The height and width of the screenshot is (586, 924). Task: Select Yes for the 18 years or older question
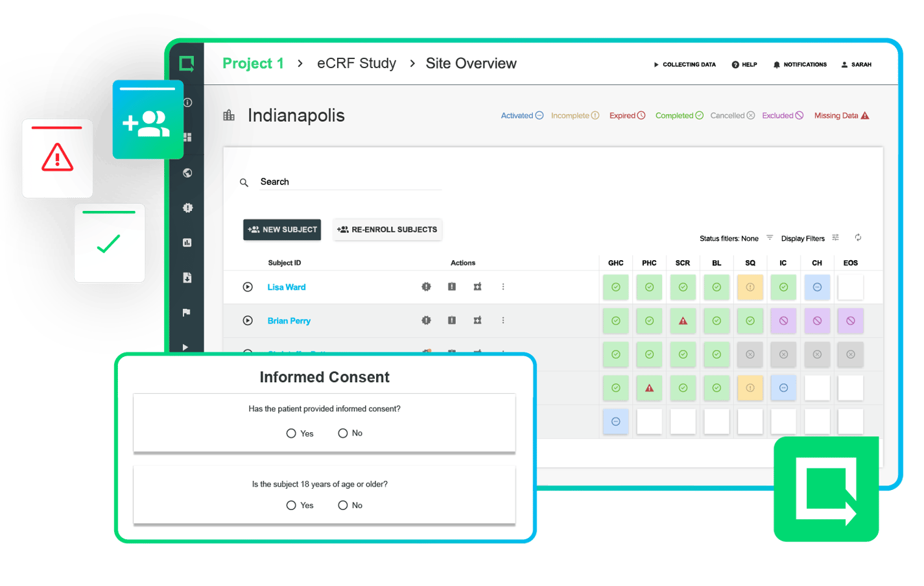click(291, 505)
